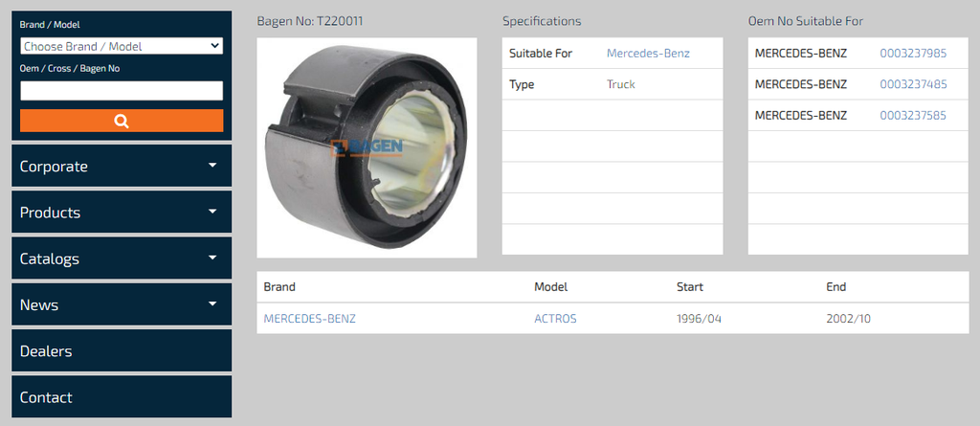
Task: Select the Oem No Suitable For heading
Action: [x=806, y=21]
